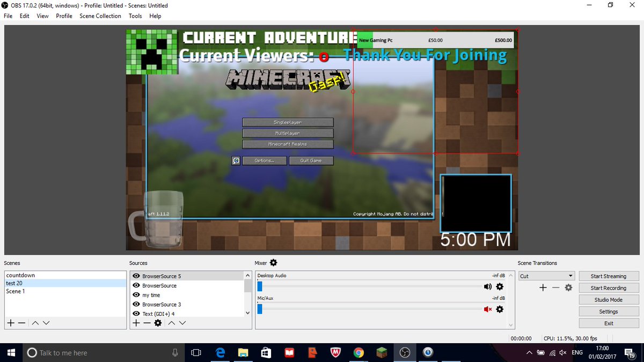Click the Mic/Aux volume slider handle
Screen dimensions: 644x362
click(x=259, y=309)
